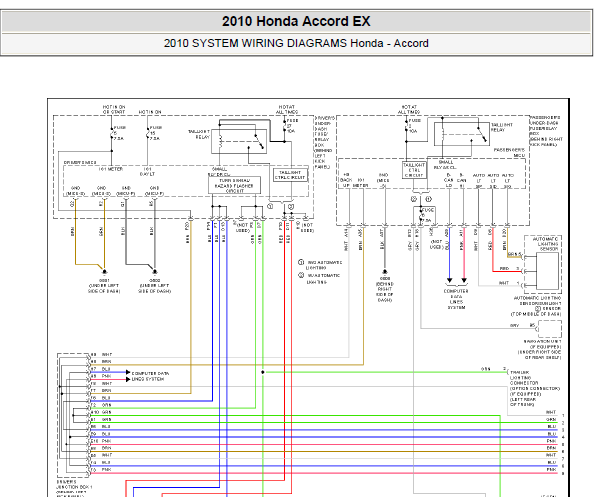The width and height of the screenshot is (598, 497).
Task: Click 'COMPUTER DATA LINES SYSTEM' label under passenger's MICU
Action: coord(456,299)
